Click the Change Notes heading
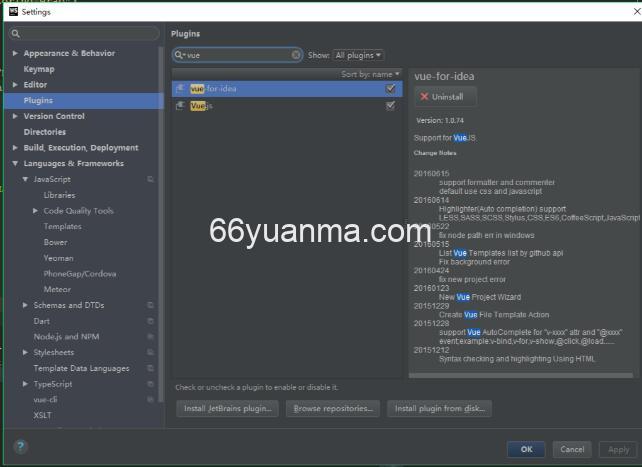This screenshot has height=467, width=642. point(435,153)
